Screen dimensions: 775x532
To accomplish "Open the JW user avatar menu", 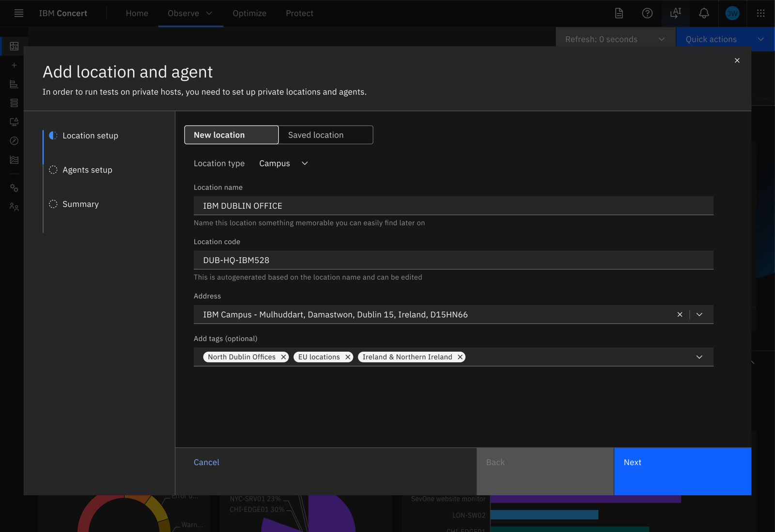I will [732, 13].
